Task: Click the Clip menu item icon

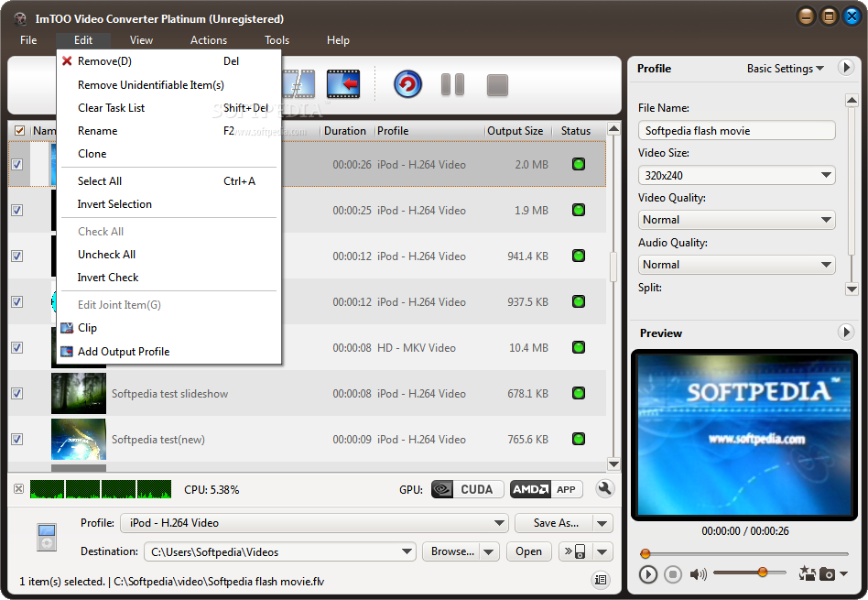Action: coord(67,328)
